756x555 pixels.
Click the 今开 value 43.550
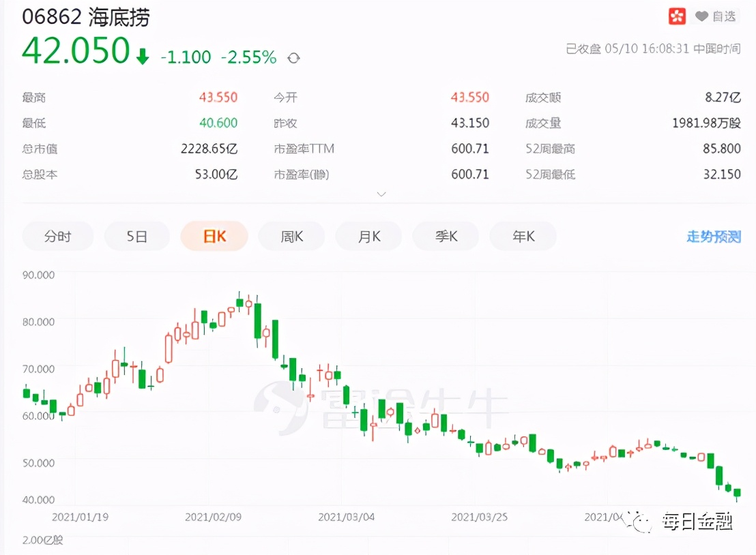point(470,97)
